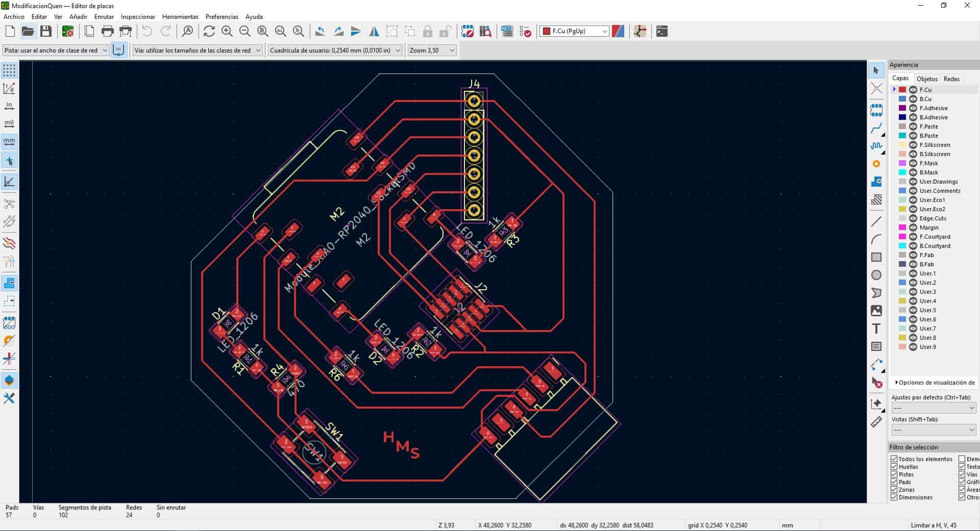Screen dimensions: 980x531
Task: Open the track width dropdown
Action: (56, 50)
